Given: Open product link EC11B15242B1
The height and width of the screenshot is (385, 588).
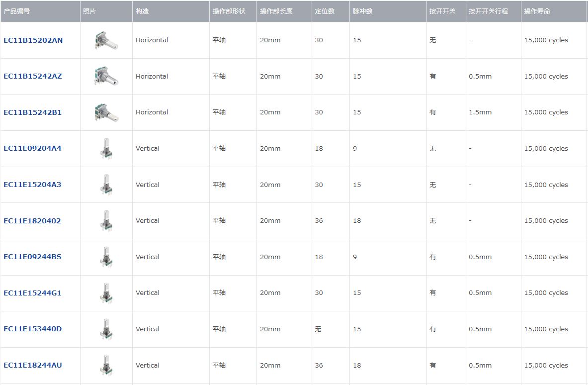Looking at the screenshot, I should coord(33,112).
